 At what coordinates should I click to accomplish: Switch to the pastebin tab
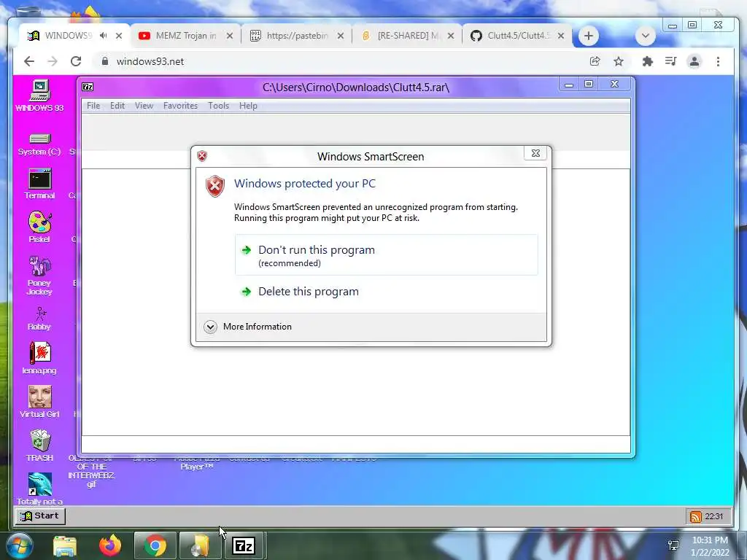tap(296, 36)
